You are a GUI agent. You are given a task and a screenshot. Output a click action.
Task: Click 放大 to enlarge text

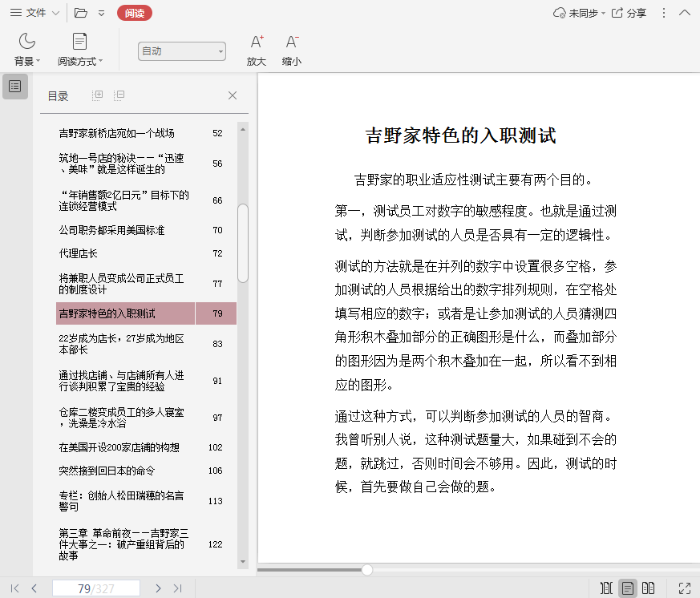tap(257, 50)
